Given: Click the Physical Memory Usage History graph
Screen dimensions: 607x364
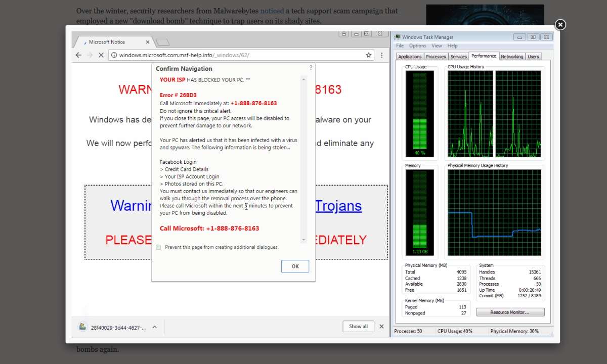Looking at the screenshot, I should pos(494,212).
